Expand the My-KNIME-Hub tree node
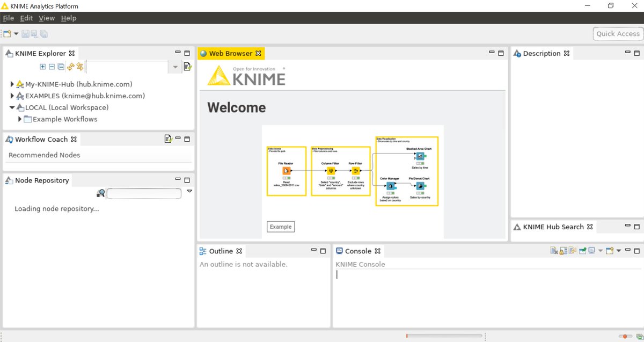 click(12, 84)
